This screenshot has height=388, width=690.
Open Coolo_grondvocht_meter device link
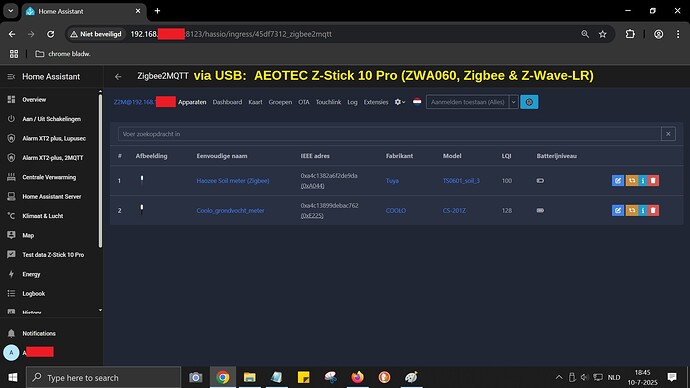click(230, 210)
